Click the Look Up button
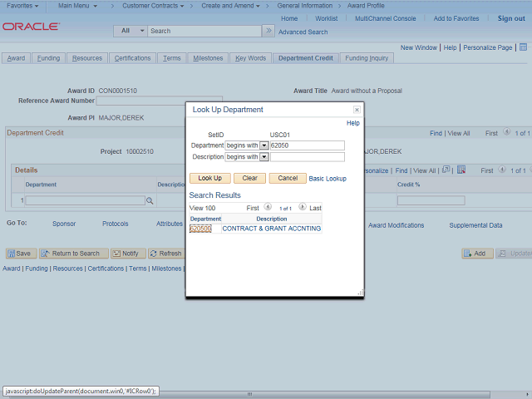Image resolution: width=532 pixels, height=399 pixels. (x=210, y=178)
